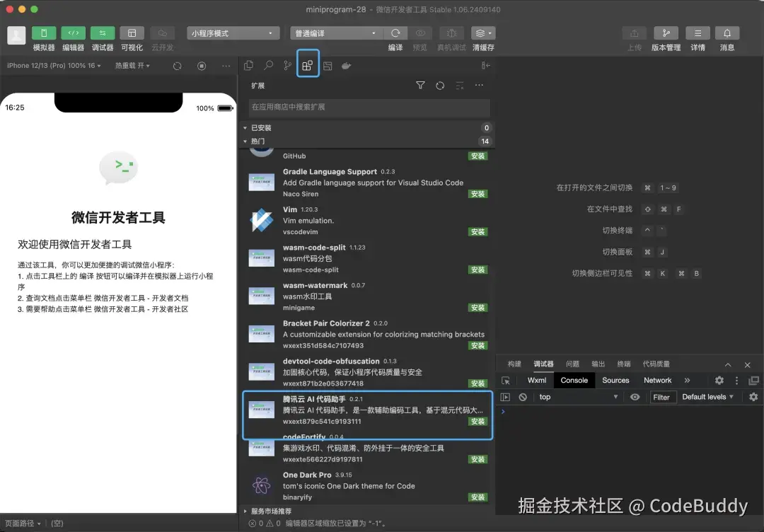764x532 pixels.
Task: Click the Filter button in Console
Action: tap(662, 397)
